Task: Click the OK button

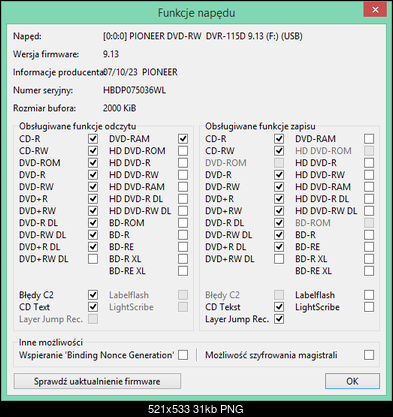Action: pyautogui.click(x=352, y=381)
